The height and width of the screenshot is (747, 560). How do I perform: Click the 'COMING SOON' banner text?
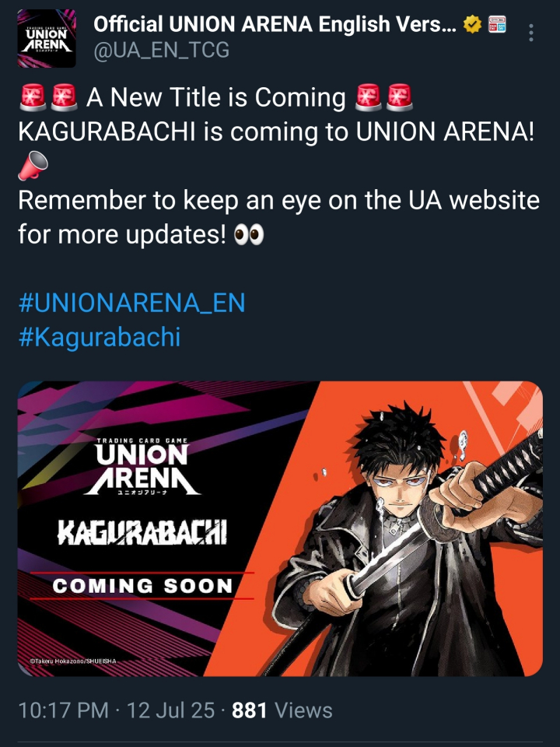pos(142,586)
